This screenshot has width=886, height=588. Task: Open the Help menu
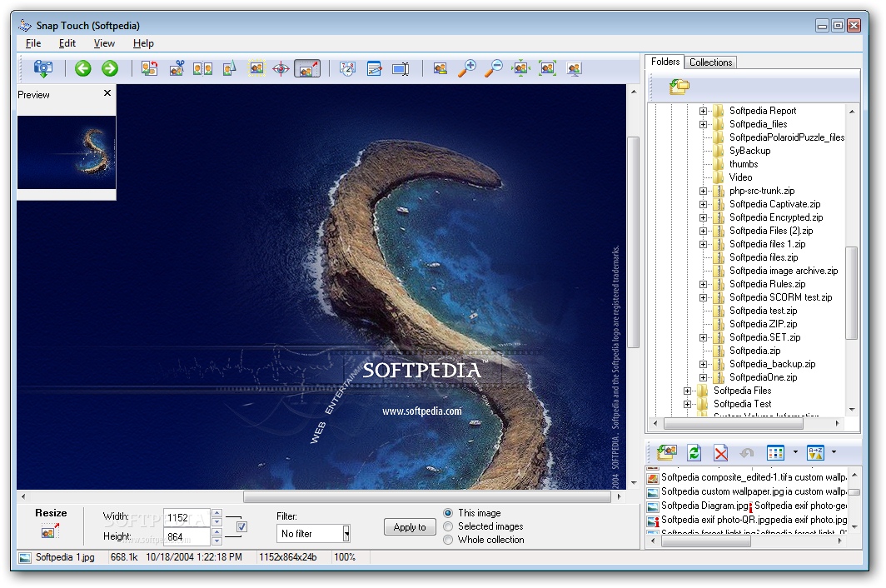click(143, 43)
